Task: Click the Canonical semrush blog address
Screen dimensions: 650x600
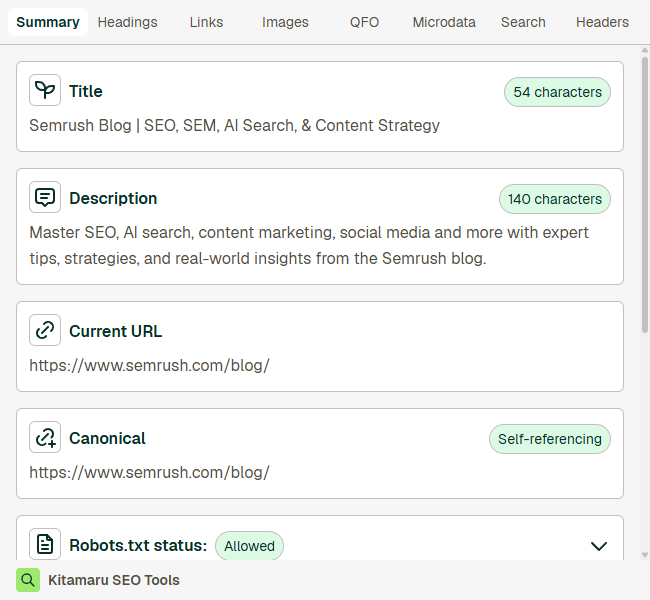Action: (x=149, y=472)
